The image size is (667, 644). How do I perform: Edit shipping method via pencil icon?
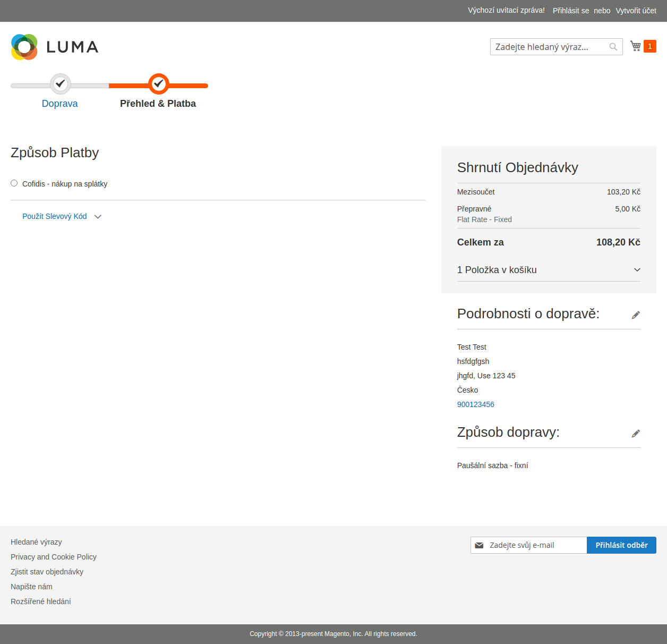tap(635, 434)
